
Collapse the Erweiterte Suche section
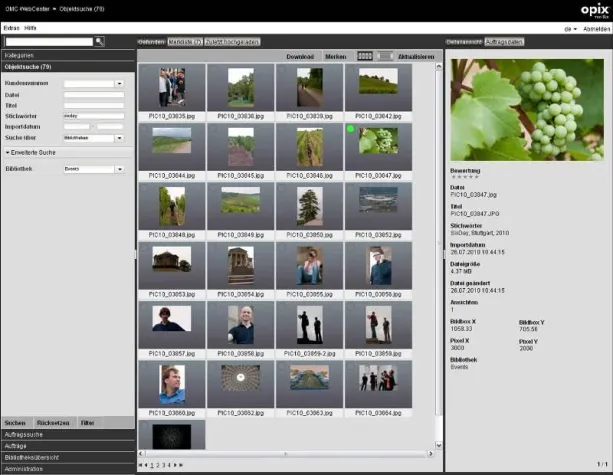30,152
